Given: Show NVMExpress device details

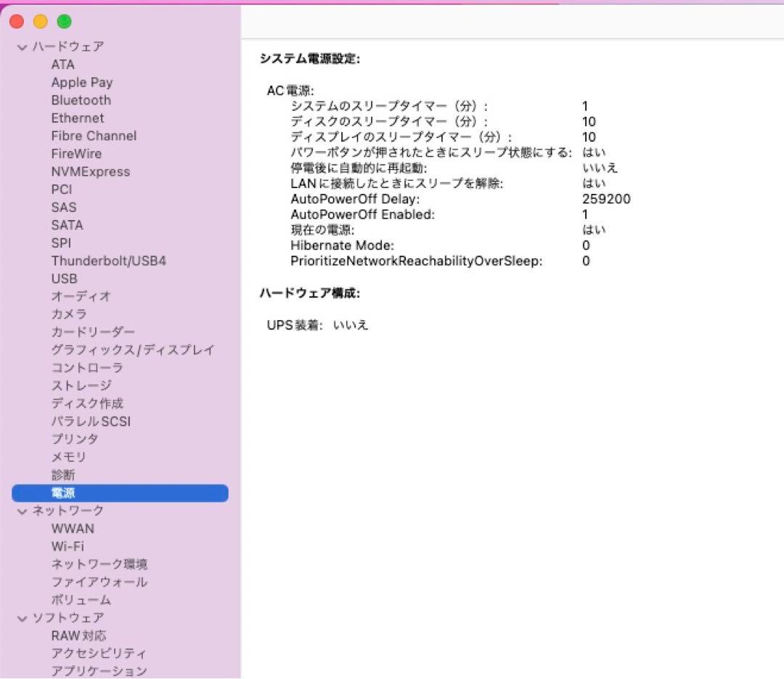Looking at the screenshot, I should pyautogui.click(x=91, y=171).
